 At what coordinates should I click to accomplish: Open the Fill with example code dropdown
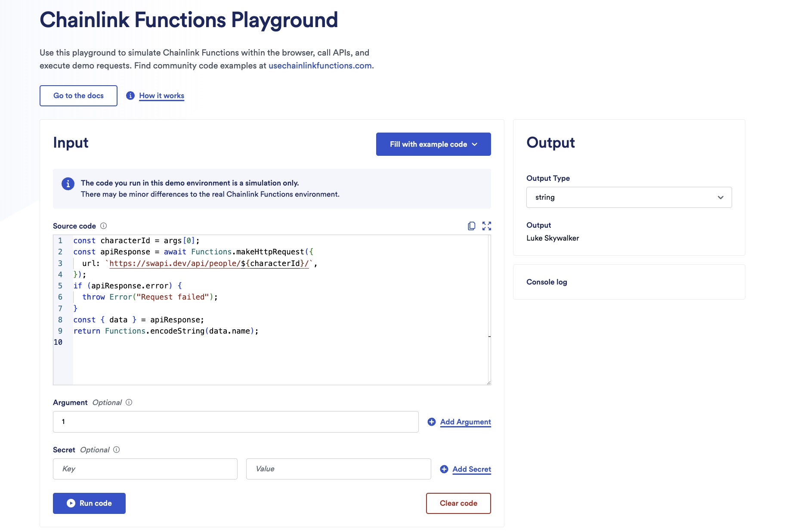tap(433, 144)
